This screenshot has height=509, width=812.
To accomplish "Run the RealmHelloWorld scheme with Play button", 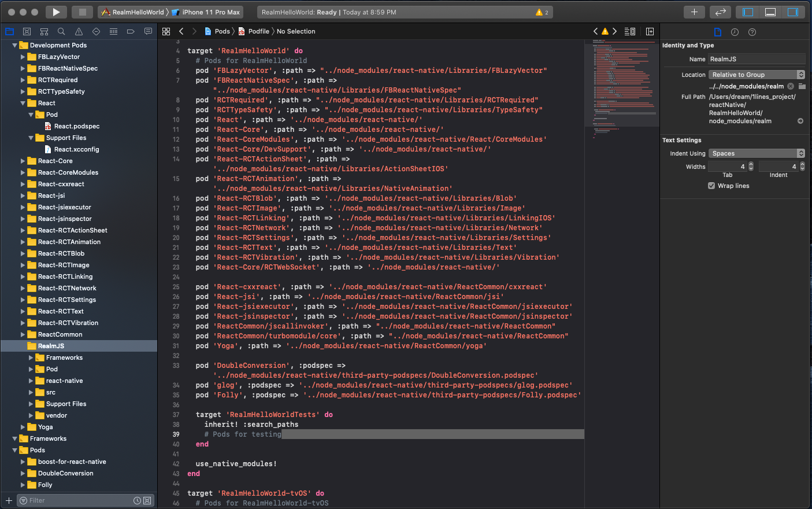I will pos(56,12).
